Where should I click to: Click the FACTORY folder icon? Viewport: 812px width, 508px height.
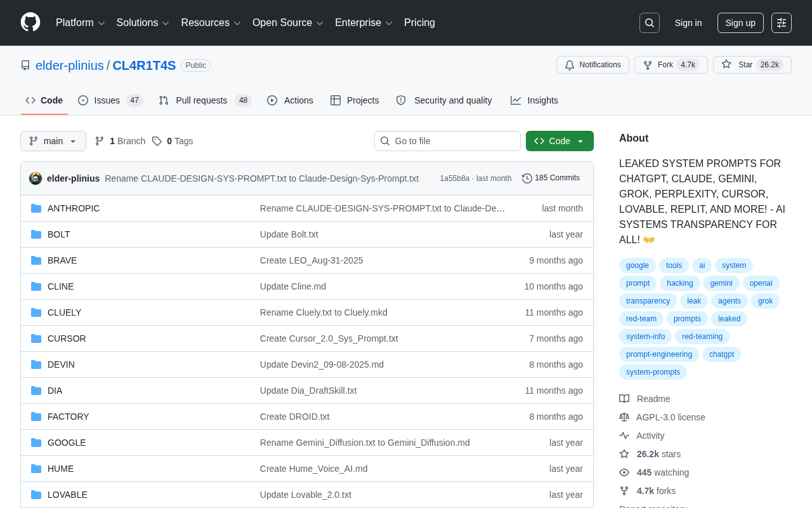36,417
